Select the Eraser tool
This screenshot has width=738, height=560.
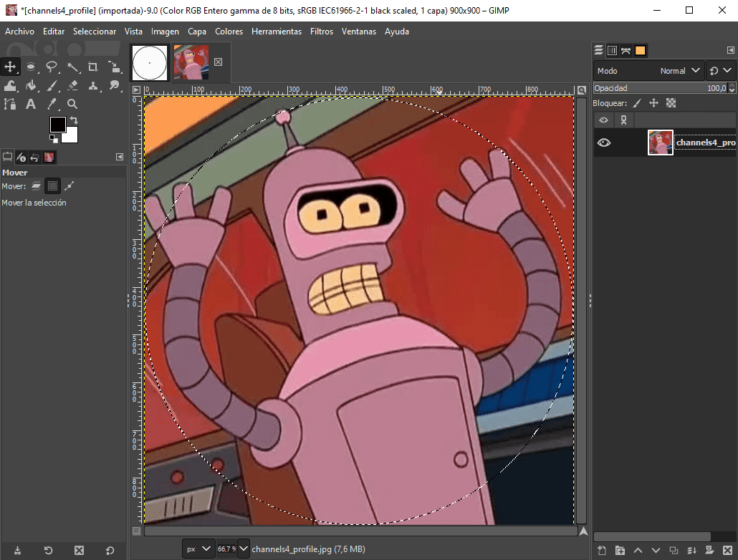(72, 86)
